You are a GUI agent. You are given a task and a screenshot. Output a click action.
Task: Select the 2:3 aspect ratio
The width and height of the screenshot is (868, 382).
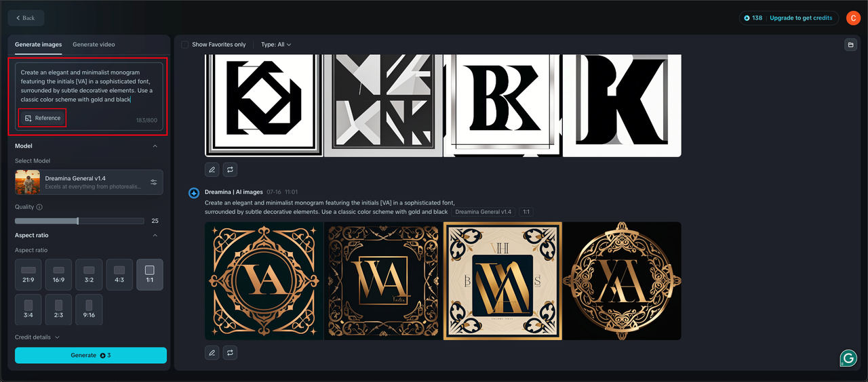tap(58, 310)
